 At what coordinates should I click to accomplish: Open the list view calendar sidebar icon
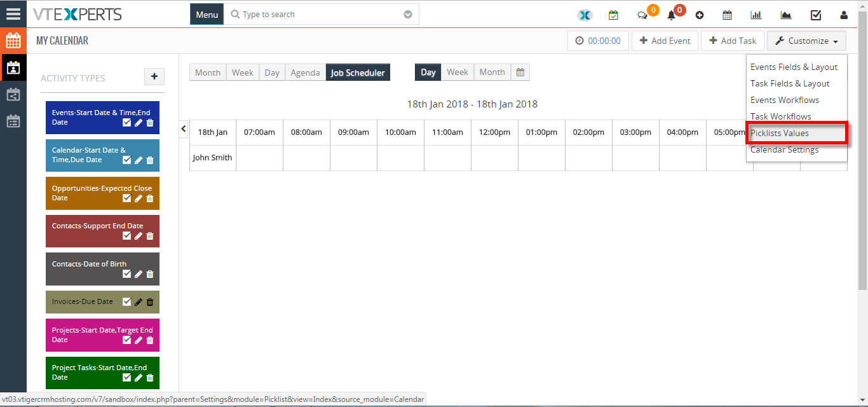(13, 121)
